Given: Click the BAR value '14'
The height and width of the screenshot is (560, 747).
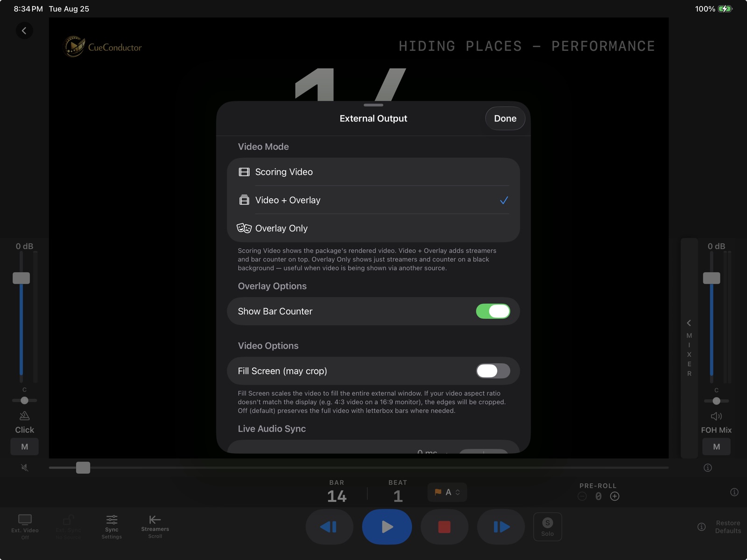Looking at the screenshot, I should [337, 496].
